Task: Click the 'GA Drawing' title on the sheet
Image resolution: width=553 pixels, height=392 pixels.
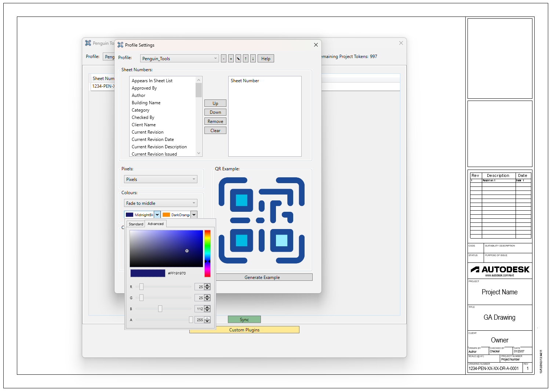Action: (x=499, y=317)
